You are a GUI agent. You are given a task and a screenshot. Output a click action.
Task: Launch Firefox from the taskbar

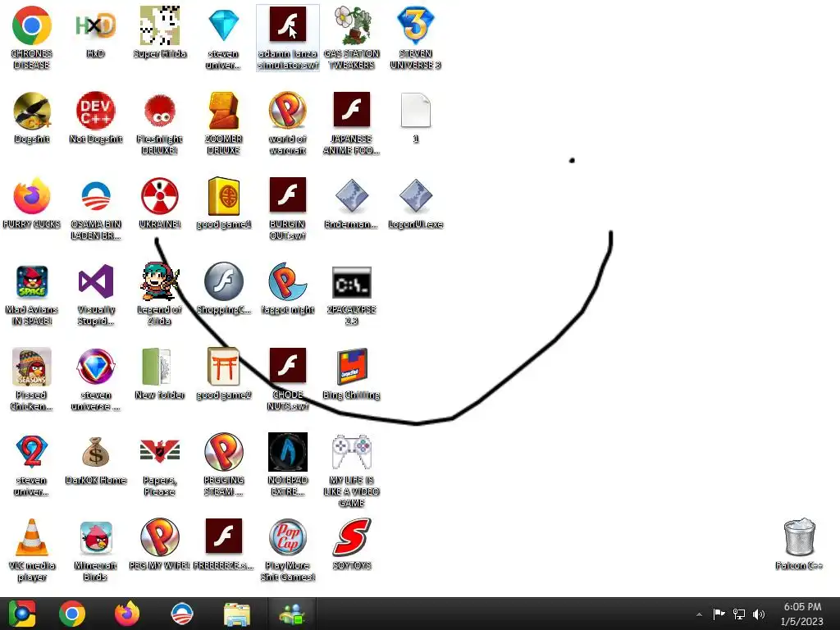[127, 614]
